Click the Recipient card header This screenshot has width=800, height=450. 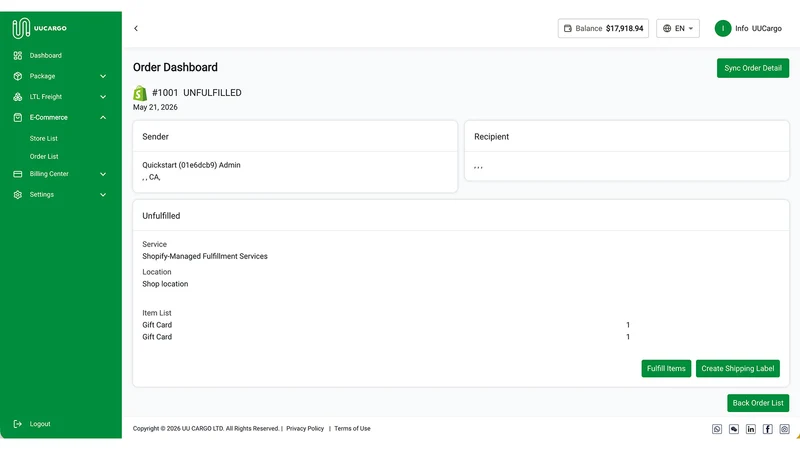(627, 137)
